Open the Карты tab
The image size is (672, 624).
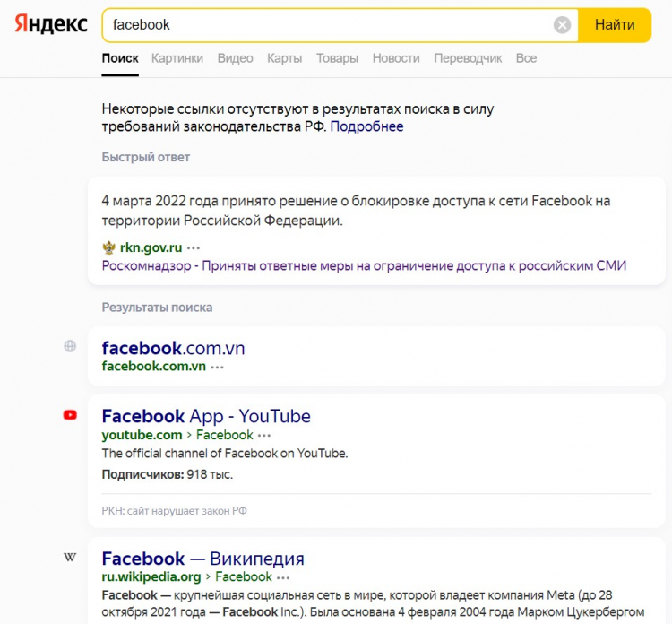coord(285,58)
